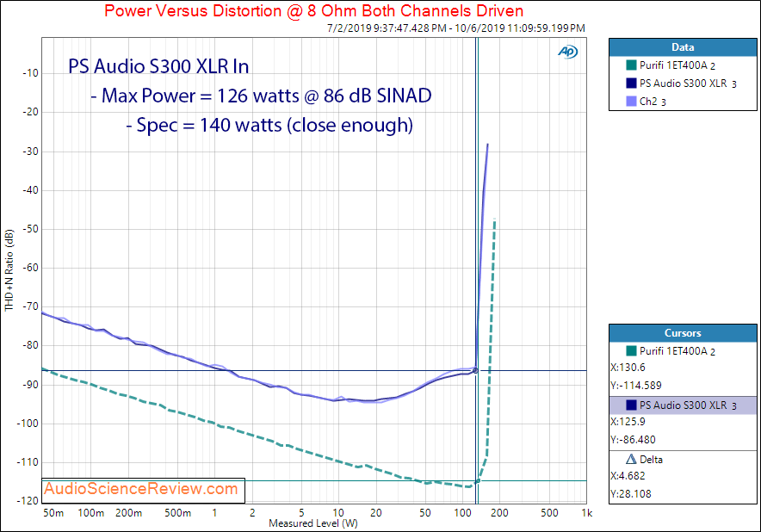The image size is (761, 532).
Task: Click the Y:-86.480 cursor value
Action: (x=633, y=439)
